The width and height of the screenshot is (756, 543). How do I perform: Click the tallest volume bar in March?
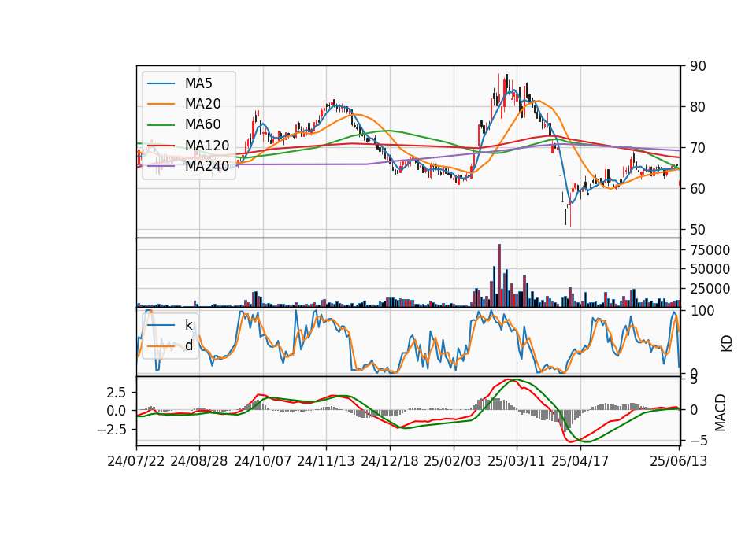[x=499, y=275]
